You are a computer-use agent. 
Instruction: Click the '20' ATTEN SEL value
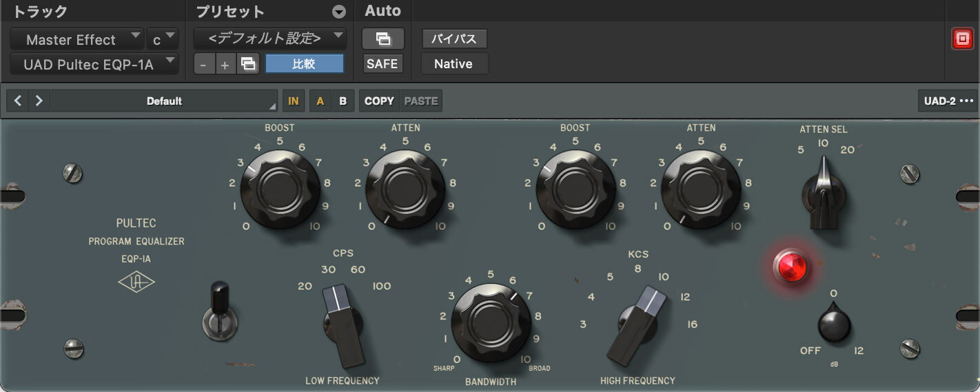pyautogui.click(x=847, y=149)
